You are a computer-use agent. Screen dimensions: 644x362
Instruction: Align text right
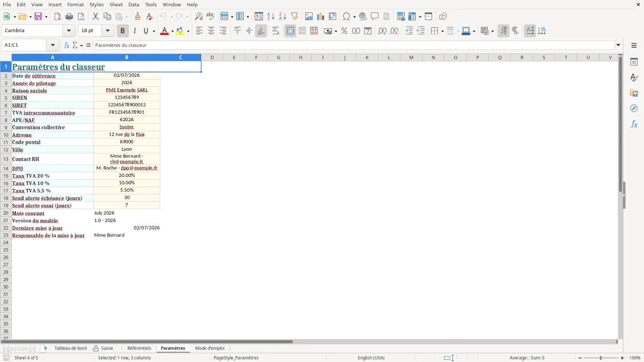(223, 31)
